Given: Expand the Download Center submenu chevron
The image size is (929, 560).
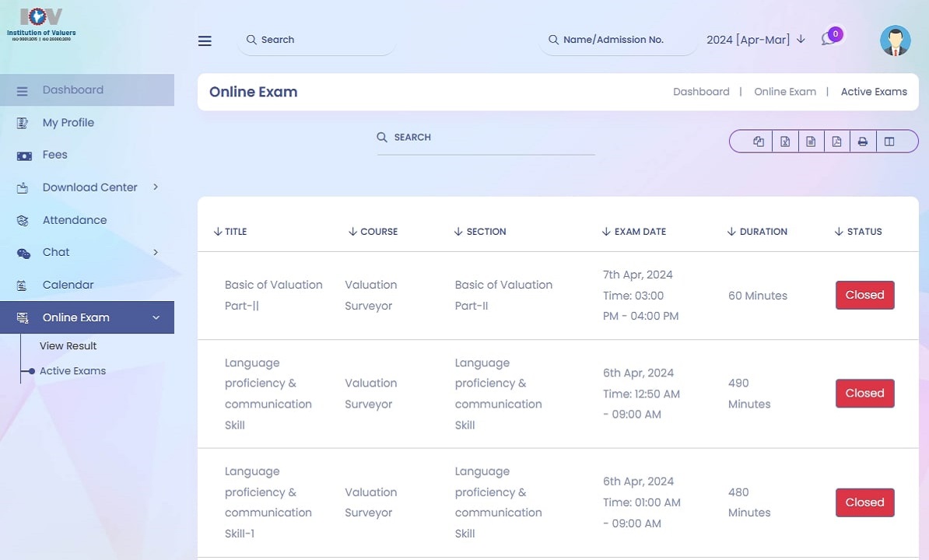Looking at the screenshot, I should click(x=156, y=187).
